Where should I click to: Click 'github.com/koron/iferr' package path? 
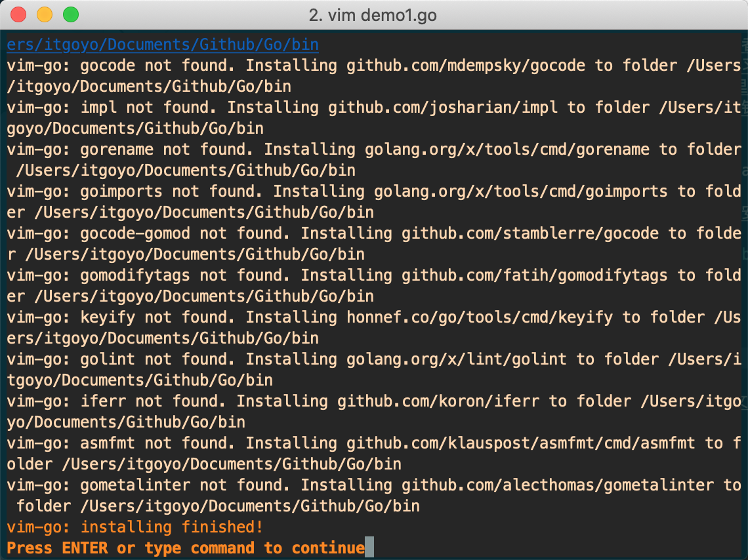(x=438, y=401)
